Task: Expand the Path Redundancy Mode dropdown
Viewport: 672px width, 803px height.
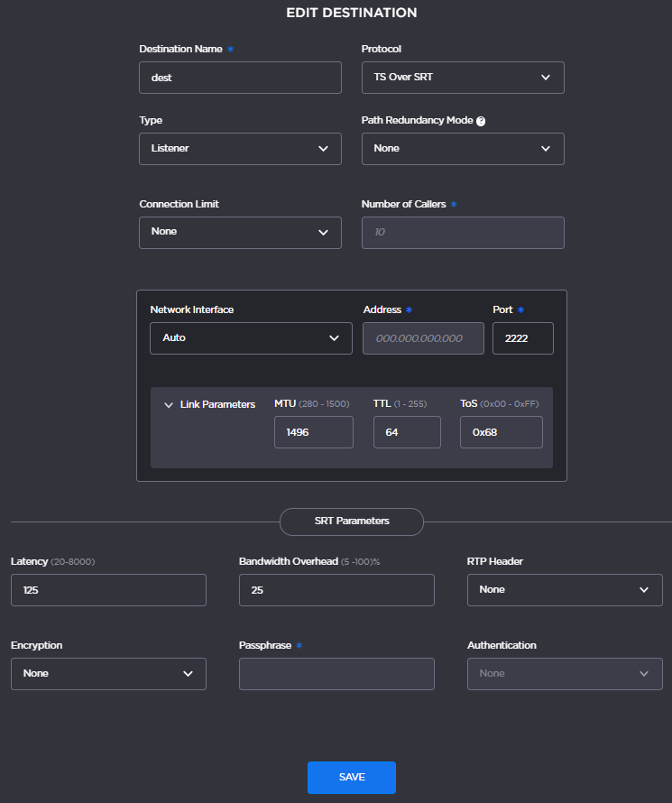Action: click(463, 148)
